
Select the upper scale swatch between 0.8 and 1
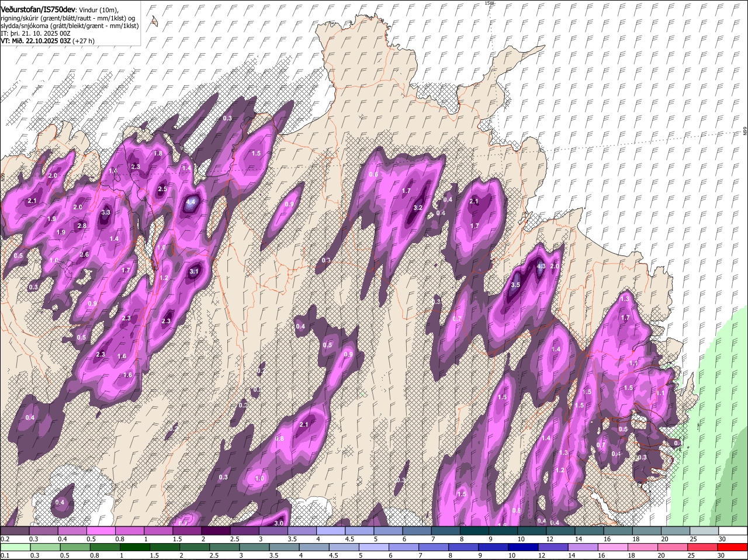point(130,531)
